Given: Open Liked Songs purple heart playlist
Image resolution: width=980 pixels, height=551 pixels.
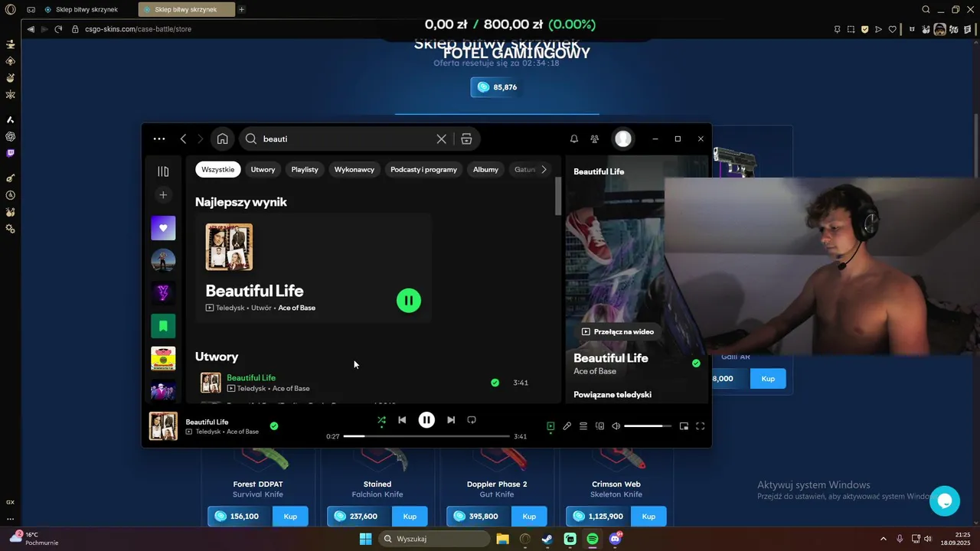Looking at the screenshot, I should click(x=163, y=228).
